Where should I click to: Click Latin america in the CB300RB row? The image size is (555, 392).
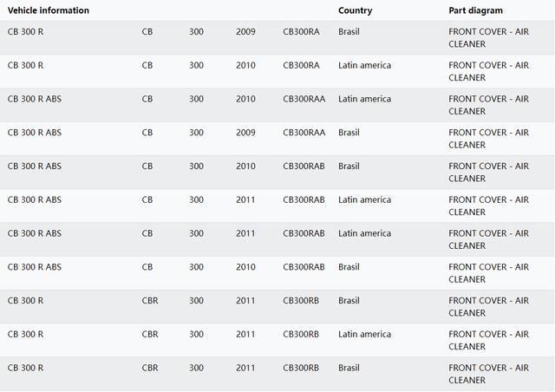pyautogui.click(x=364, y=334)
